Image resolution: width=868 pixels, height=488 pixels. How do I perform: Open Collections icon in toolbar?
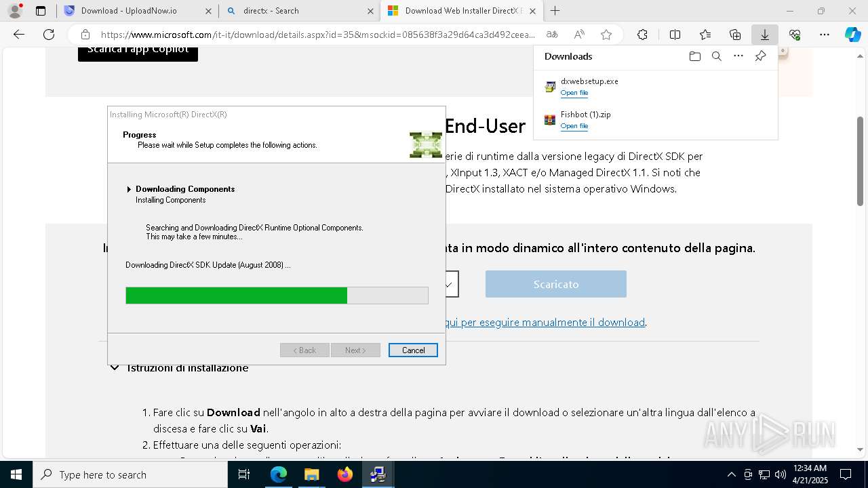(x=735, y=35)
